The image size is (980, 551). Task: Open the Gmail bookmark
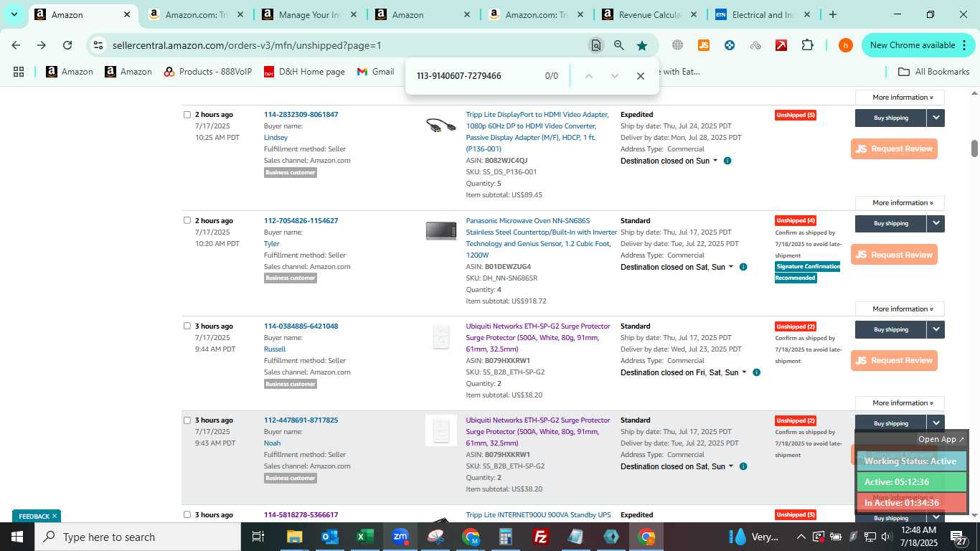[375, 72]
